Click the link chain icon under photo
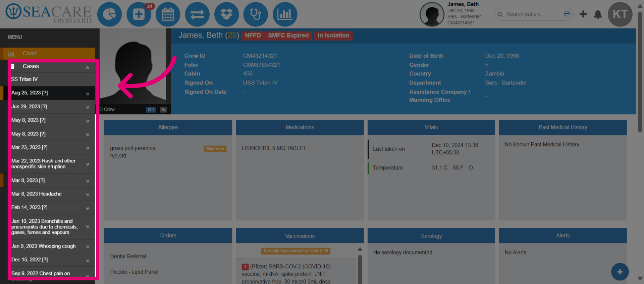This screenshot has width=644, height=284. (163, 110)
